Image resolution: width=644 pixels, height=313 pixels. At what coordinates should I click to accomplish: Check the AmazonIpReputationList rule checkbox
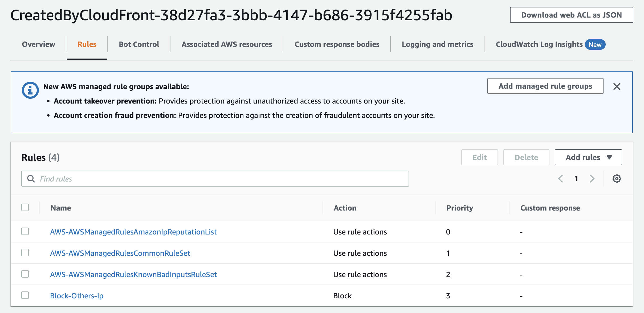[x=25, y=231]
